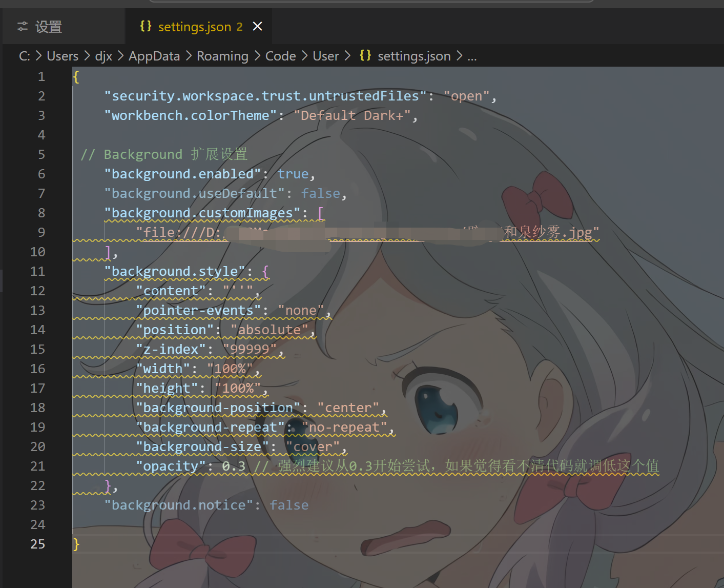The height and width of the screenshot is (588, 724).
Task: Click the "center" value text
Action: [x=348, y=408]
